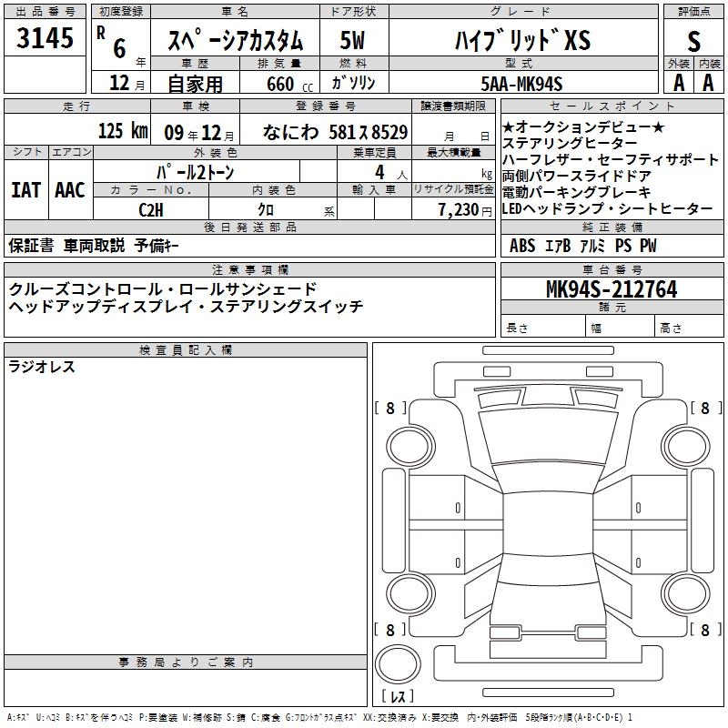Select the overall score S
Viewport: 728px width, 728px height.
pos(693,41)
